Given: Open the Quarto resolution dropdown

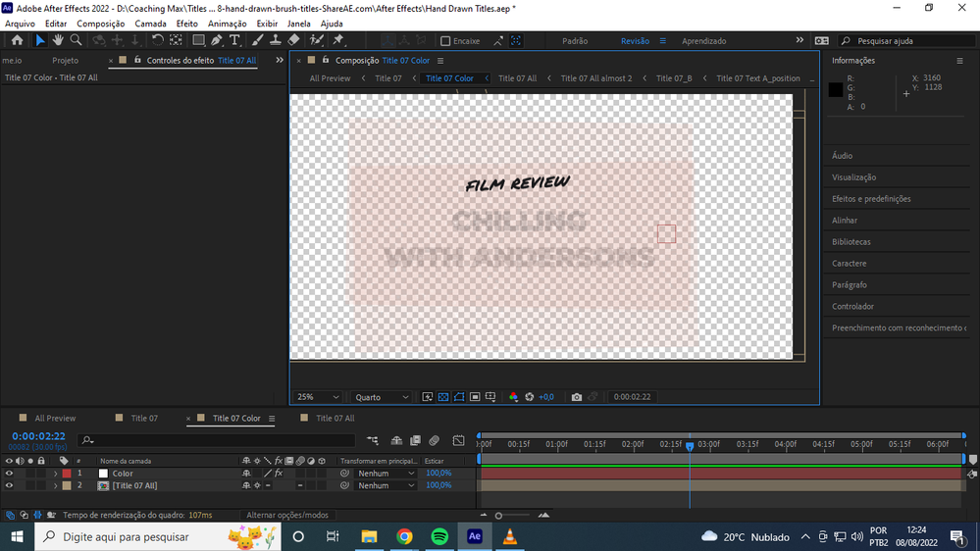Looking at the screenshot, I should pos(382,397).
